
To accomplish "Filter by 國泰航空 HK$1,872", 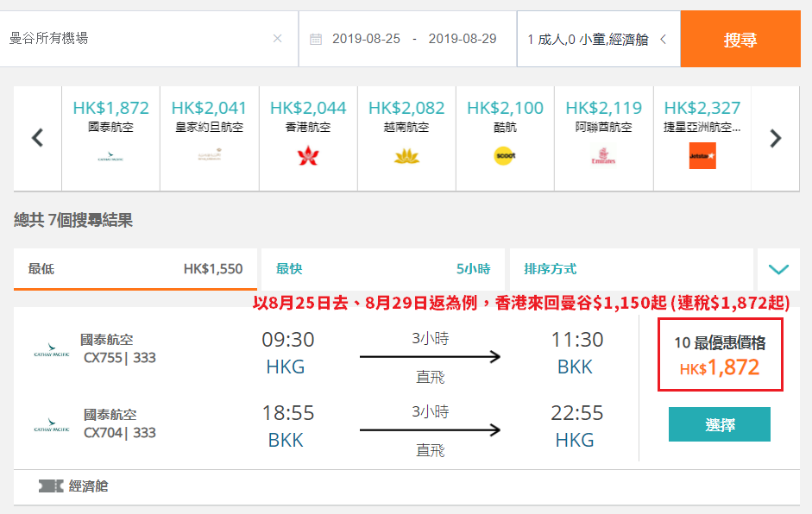I will 110,139.
